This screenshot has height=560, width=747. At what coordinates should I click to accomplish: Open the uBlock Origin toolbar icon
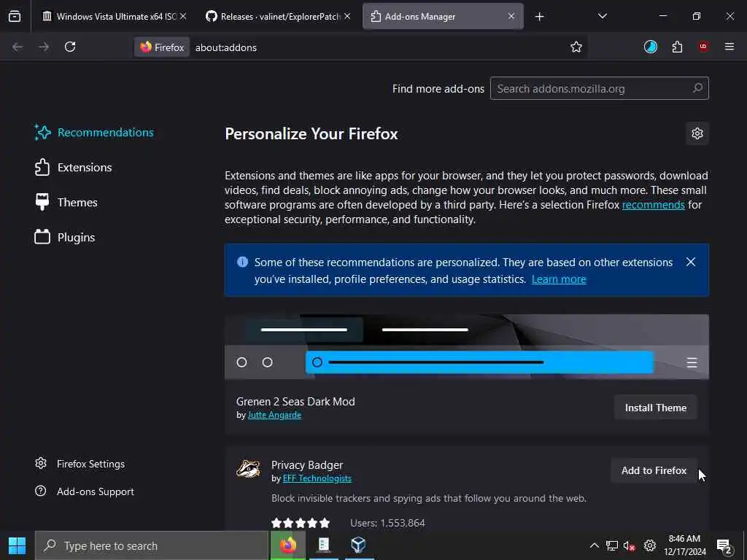click(703, 47)
